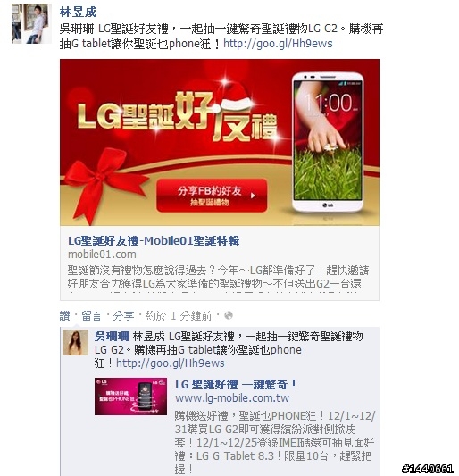
Task: Click the 分享FB約好友 red button
Action: 212,196
